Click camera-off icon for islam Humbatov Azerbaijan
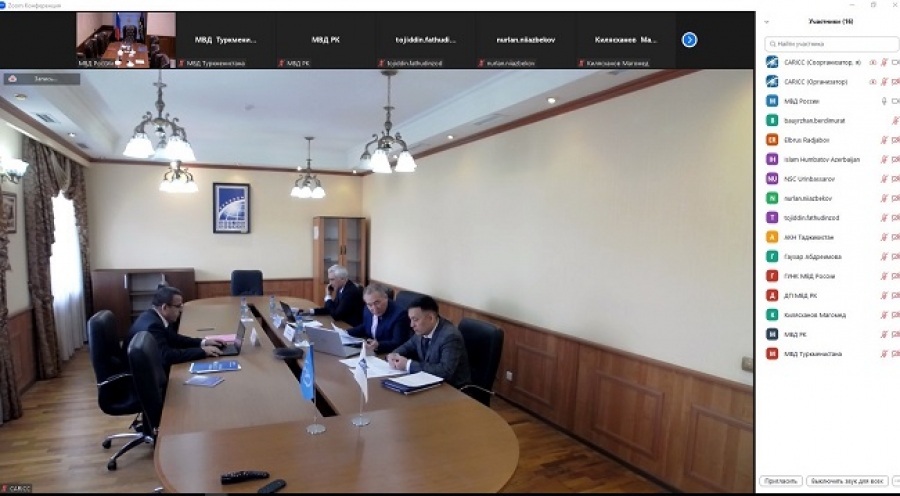This screenshot has width=900, height=496. (x=895, y=159)
